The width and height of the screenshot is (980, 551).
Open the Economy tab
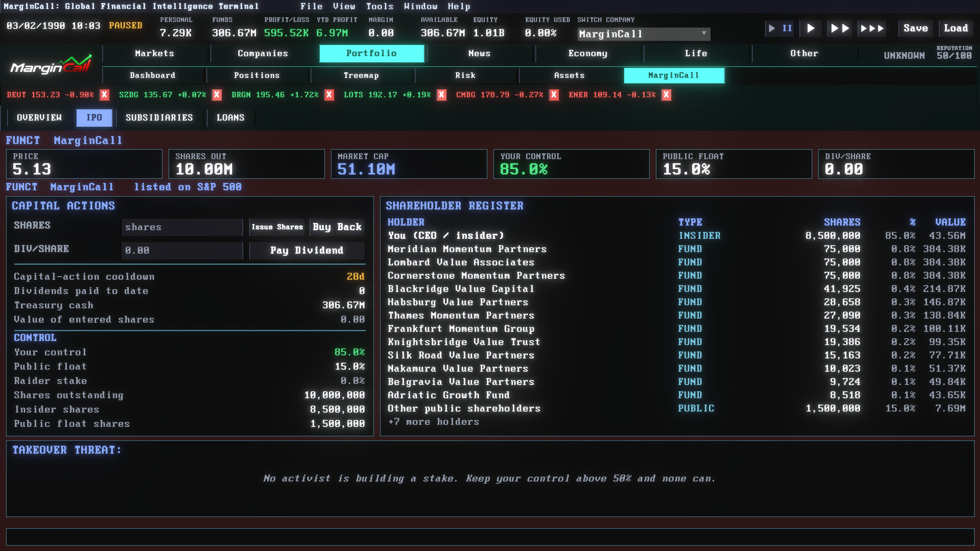click(588, 53)
